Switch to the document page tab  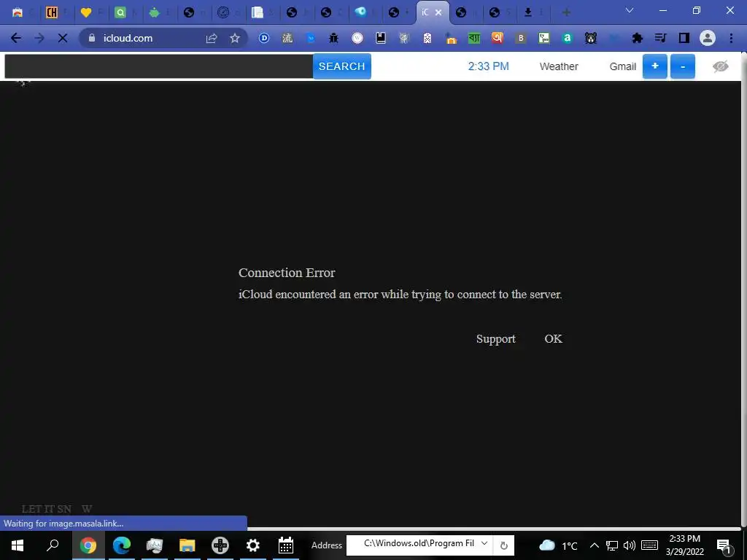pos(258,12)
